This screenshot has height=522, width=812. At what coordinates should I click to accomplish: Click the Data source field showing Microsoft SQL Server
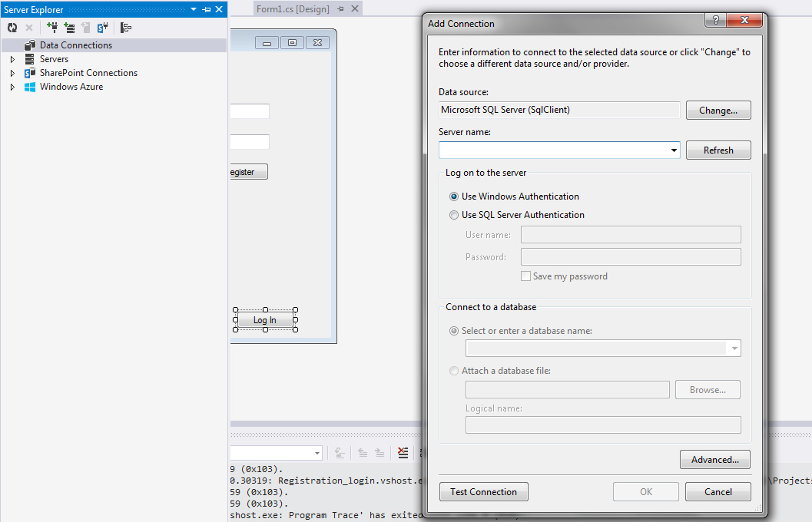[559, 110]
